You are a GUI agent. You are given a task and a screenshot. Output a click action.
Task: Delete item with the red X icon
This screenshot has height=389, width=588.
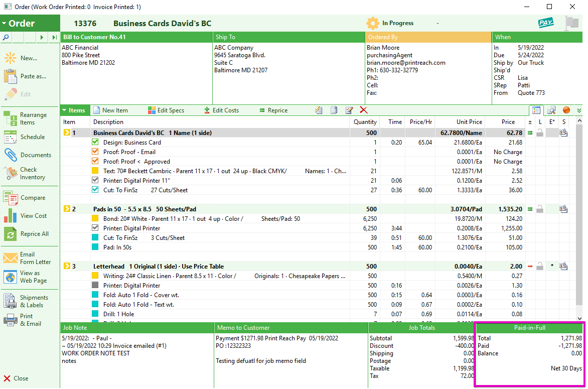click(x=363, y=110)
